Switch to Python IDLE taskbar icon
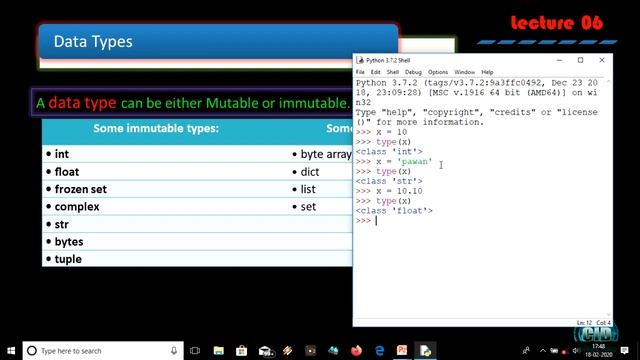Image resolution: width=640 pixels, height=360 pixels. point(425,351)
